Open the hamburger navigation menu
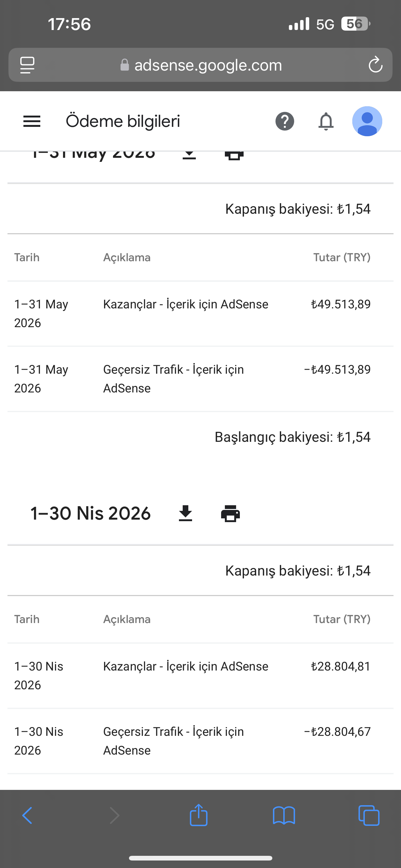This screenshot has height=868, width=401. pos(32,121)
